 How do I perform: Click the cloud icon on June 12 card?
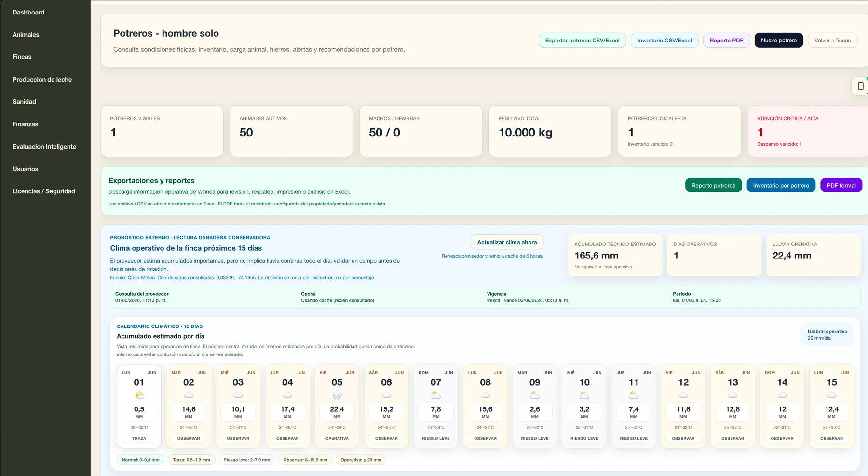pos(683,395)
